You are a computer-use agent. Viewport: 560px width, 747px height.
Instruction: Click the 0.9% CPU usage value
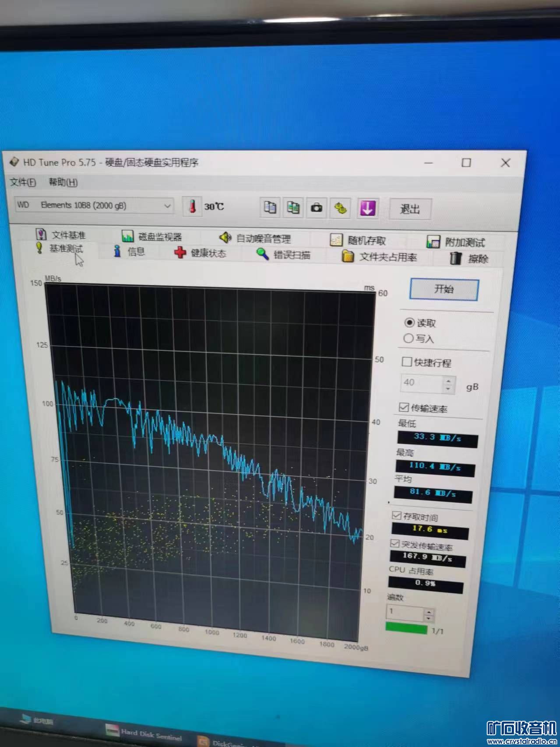point(425,584)
